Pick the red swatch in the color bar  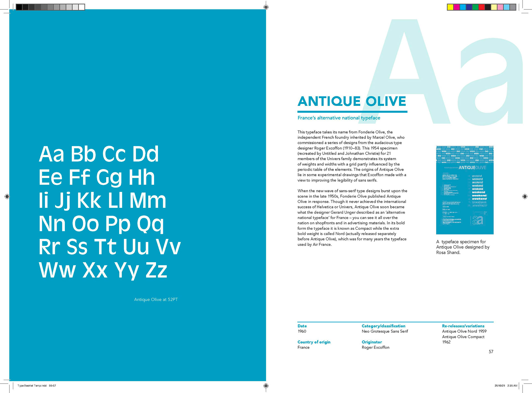[x=482, y=7]
